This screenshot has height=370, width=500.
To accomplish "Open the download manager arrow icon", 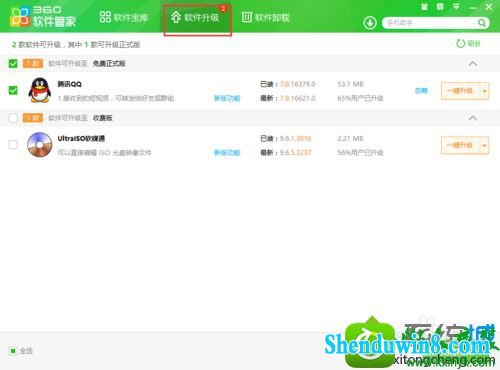I will 370,23.
